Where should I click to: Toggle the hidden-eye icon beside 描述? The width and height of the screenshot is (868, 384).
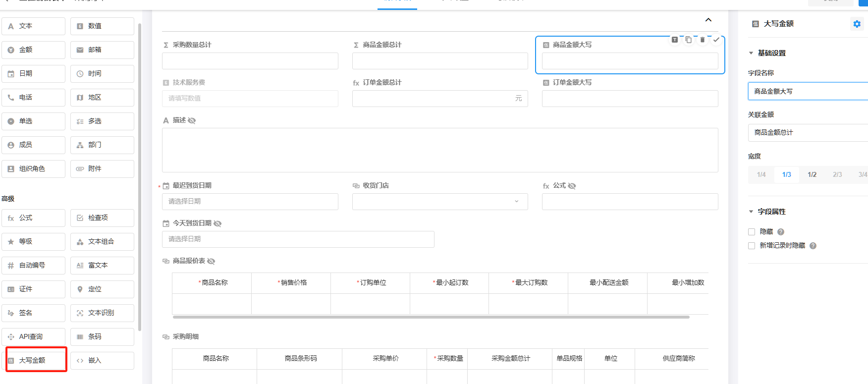tap(192, 120)
